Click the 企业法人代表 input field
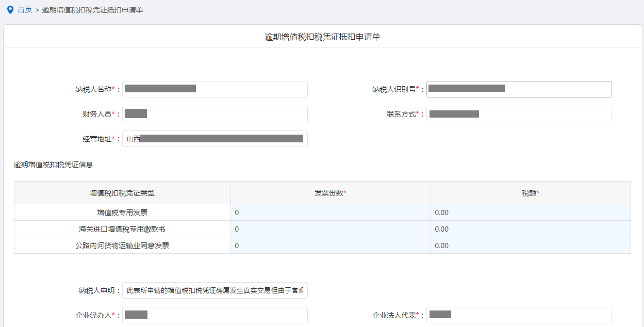The image size is (644, 327). [x=519, y=315]
